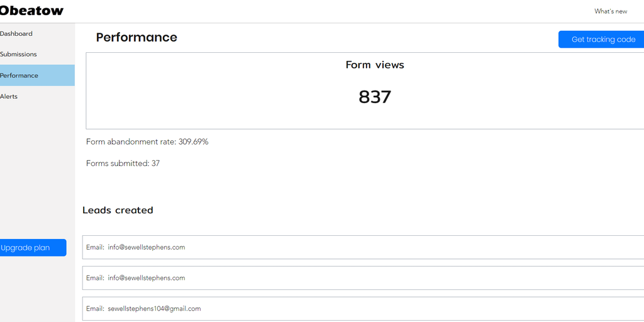Click the Obeatow logo
The width and height of the screenshot is (644, 322).
(31, 11)
